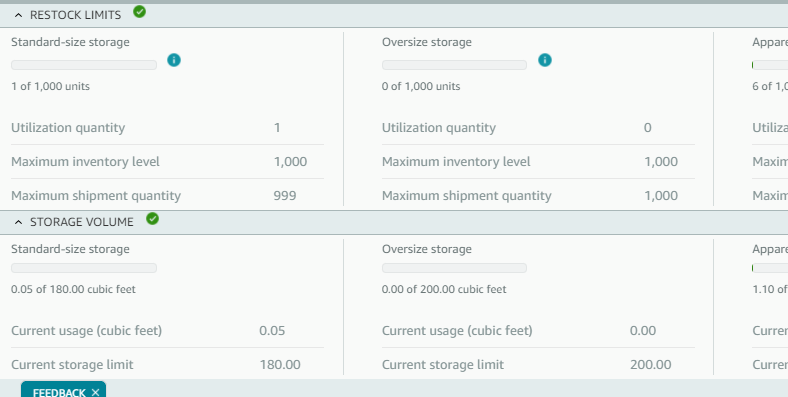Click Standard-size Utilization quantity row
788x397 pixels.
pos(167,128)
